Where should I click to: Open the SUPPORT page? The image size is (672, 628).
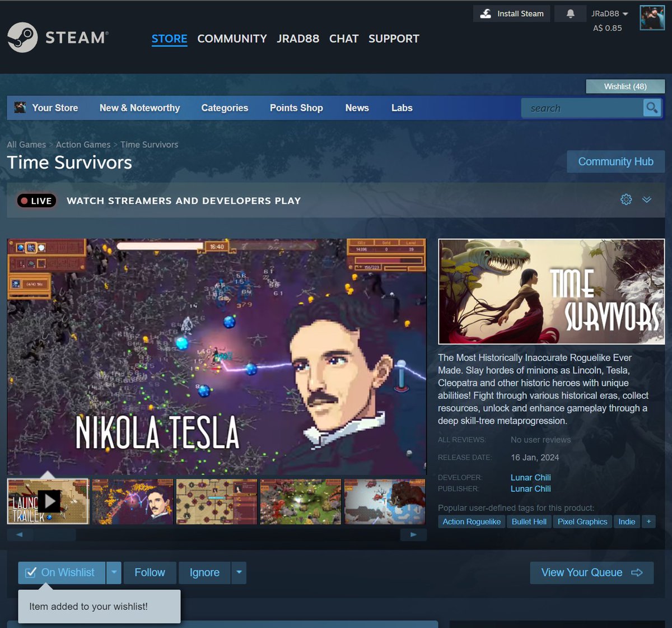coord(394,39)
